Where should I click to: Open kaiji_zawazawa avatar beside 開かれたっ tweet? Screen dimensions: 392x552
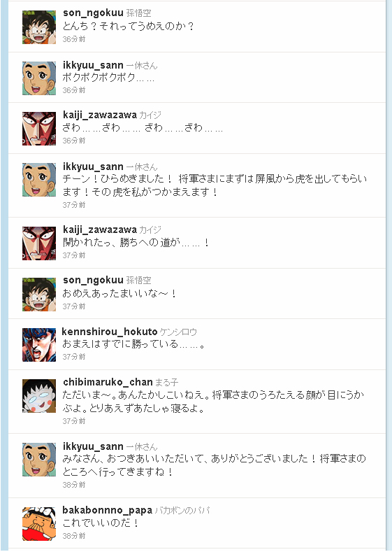click(x=39, y=243)
